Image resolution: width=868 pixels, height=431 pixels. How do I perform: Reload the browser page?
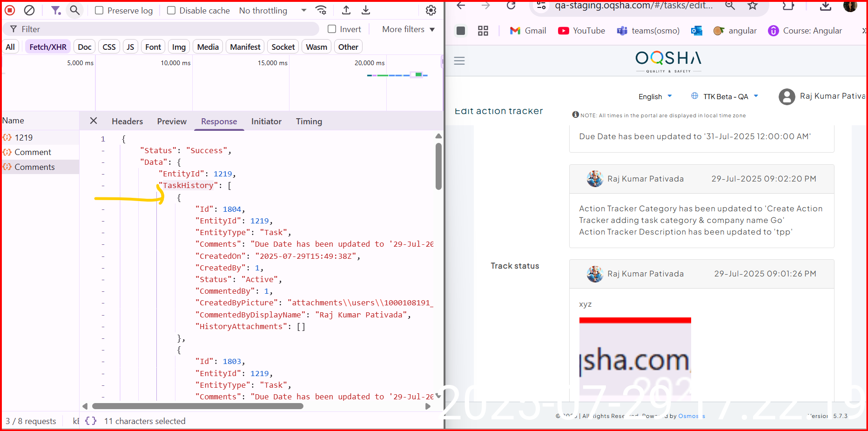click(x=511, y=6)
